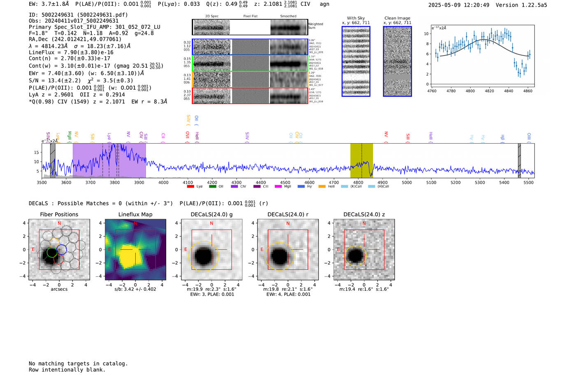This screenshot has height=392, width=576.
Task: Open the Fiber Positions cutout image
Action: 59,250
